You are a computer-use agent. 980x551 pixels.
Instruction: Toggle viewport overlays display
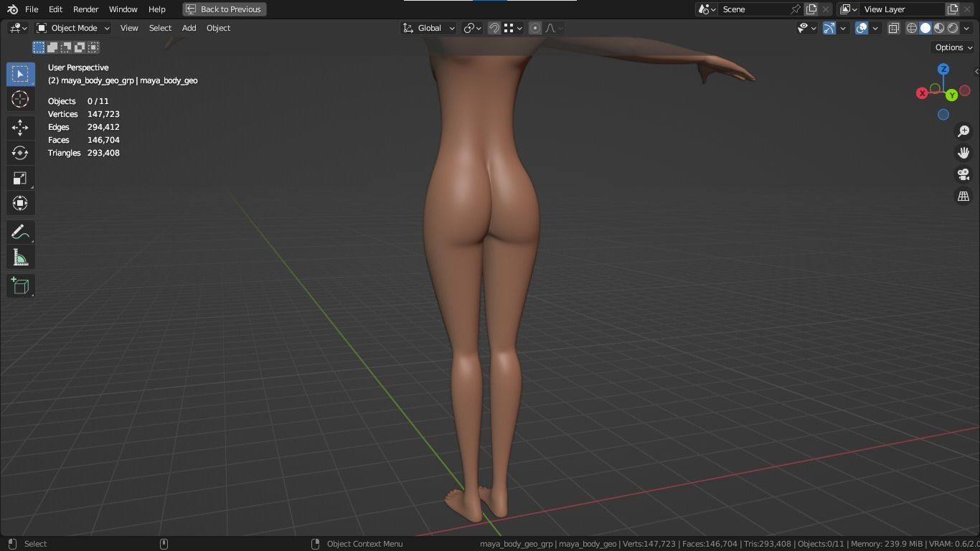tap(862, 28)
